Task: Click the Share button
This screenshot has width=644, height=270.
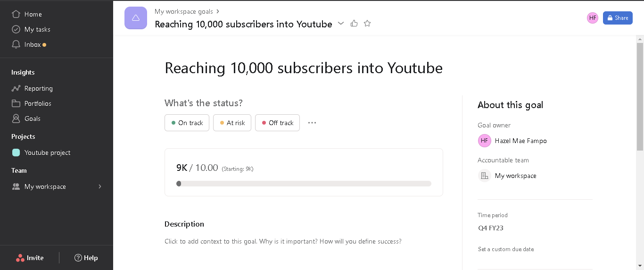Action: click(x=618, y=18)
